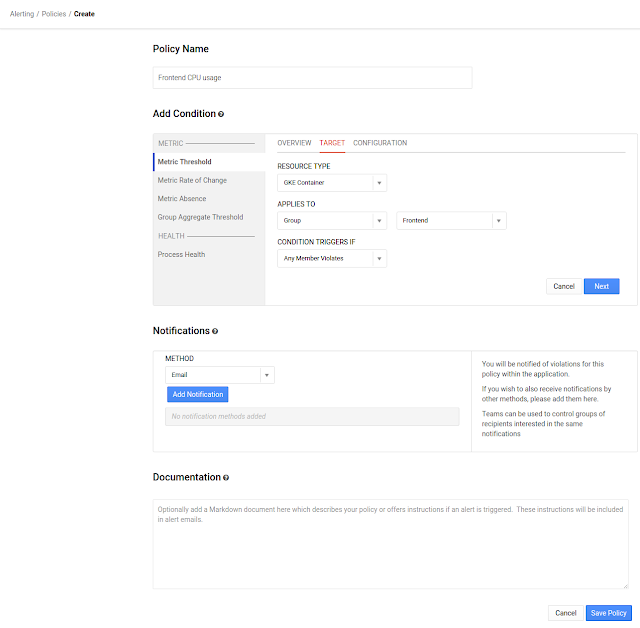
Task: Click the Policies breadcrumb link
Action: pyautogui.click(x=54, y=14)
